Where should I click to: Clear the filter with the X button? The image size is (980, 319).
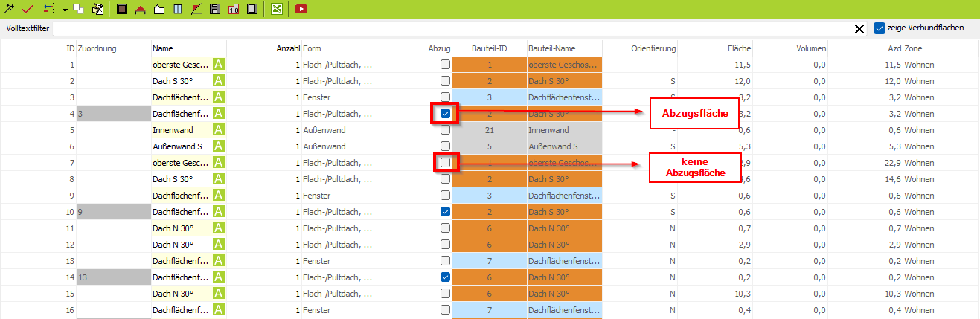coord(859,29)
